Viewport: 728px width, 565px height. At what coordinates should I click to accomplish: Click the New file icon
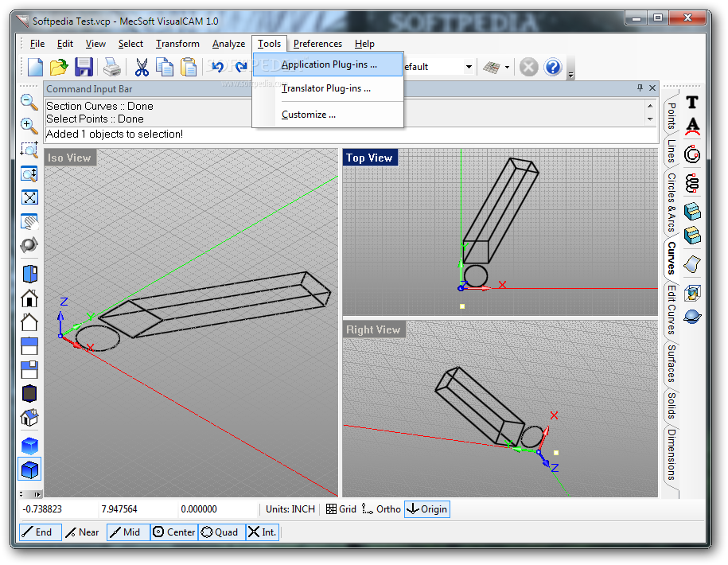tap(35, 67)
